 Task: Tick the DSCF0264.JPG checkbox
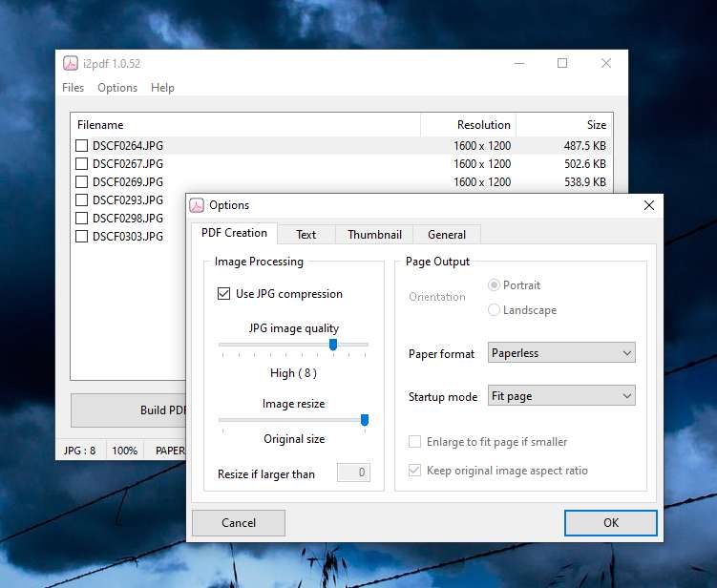(81, 145)
